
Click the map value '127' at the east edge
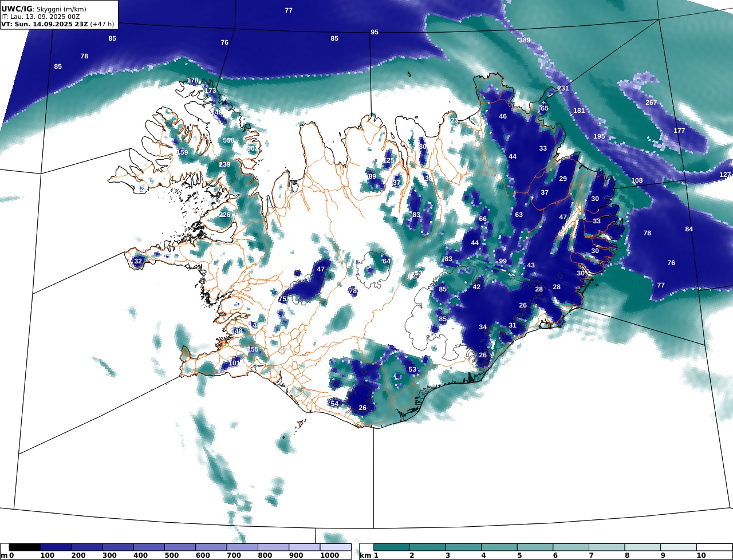[x=726, y=175]
